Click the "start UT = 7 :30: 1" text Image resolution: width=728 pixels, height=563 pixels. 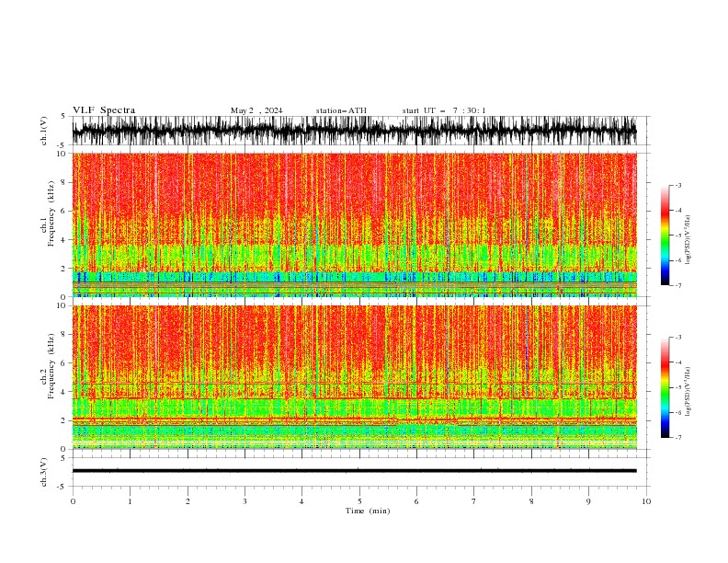coord(443,110)
